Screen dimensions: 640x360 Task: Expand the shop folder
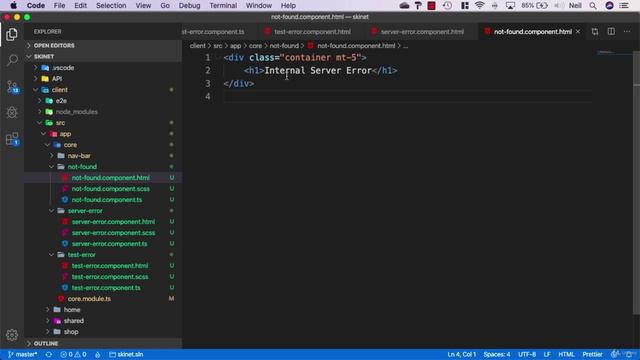click(103, 332)
